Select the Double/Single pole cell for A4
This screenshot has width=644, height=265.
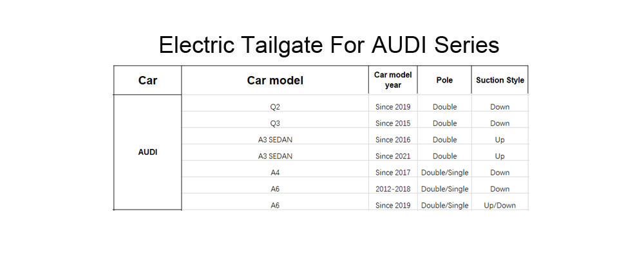(x=444, y=172)
